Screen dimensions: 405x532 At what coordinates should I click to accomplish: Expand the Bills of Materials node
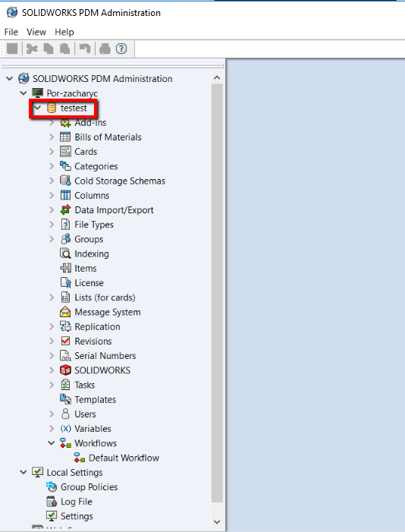click(52, 137)
